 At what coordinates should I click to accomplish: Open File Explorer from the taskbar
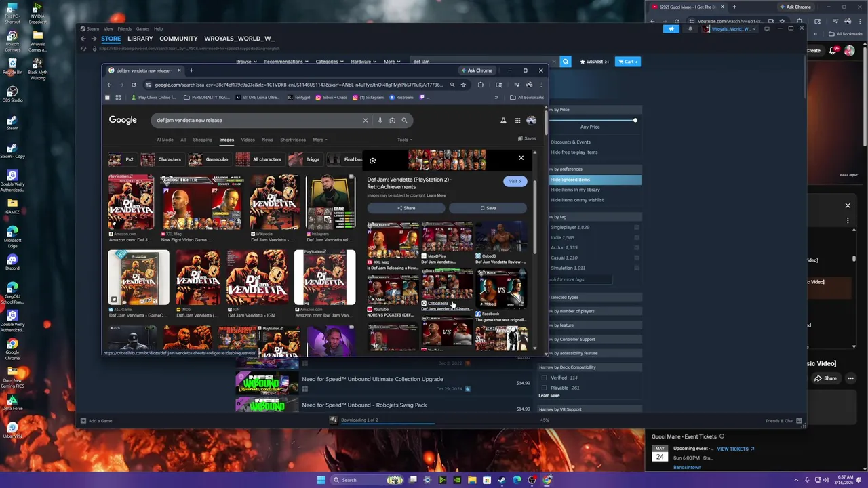pos(472,480)
